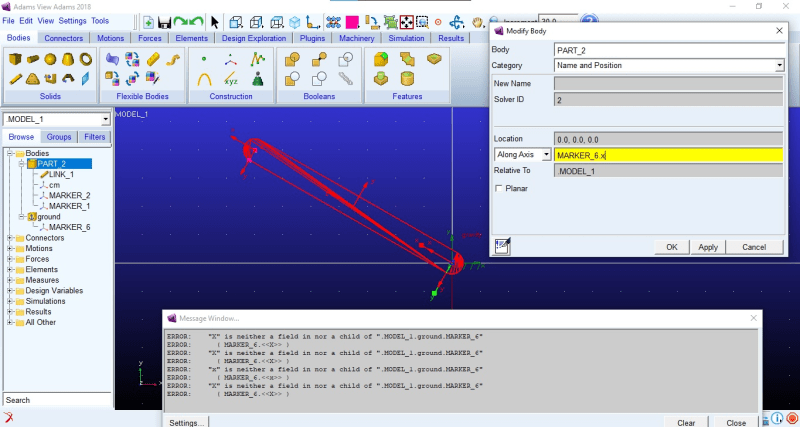Switch to the Connectors ribbon tab

(x=64, y=38)
